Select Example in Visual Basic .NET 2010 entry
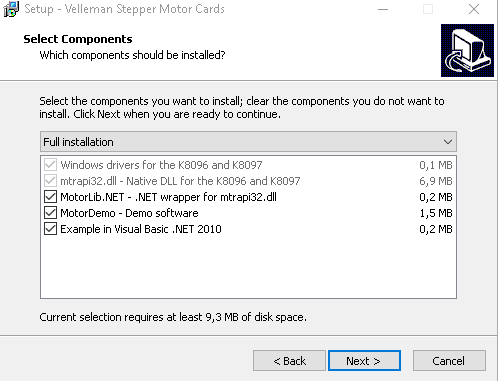 pyautogui.click(x=141, y=229)
